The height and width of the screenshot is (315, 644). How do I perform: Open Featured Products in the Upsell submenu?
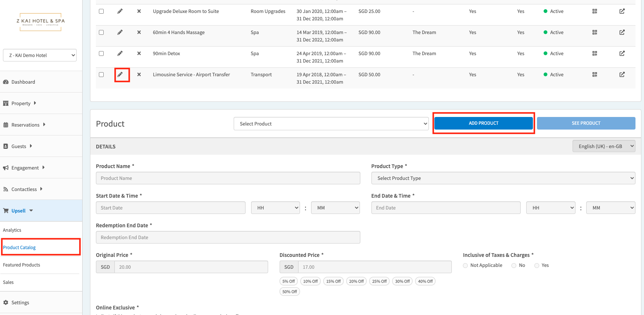click(x=21, y=265)
